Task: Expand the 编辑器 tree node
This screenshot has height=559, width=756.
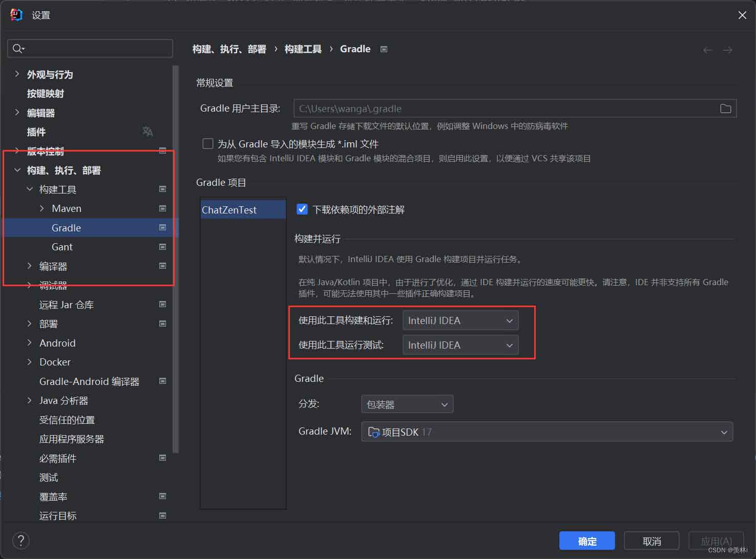Action: click(17, 113)
